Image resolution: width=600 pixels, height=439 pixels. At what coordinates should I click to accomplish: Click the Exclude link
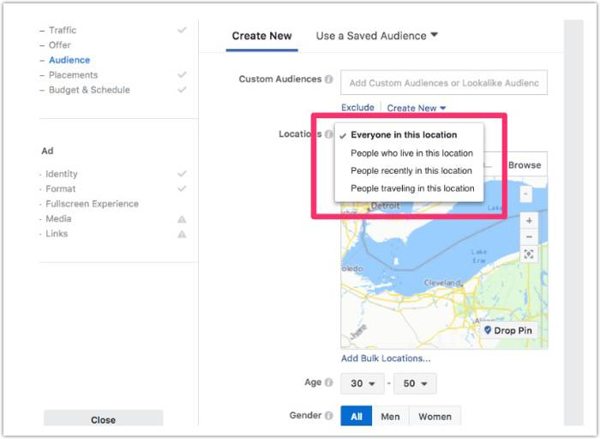click(357, 108)
